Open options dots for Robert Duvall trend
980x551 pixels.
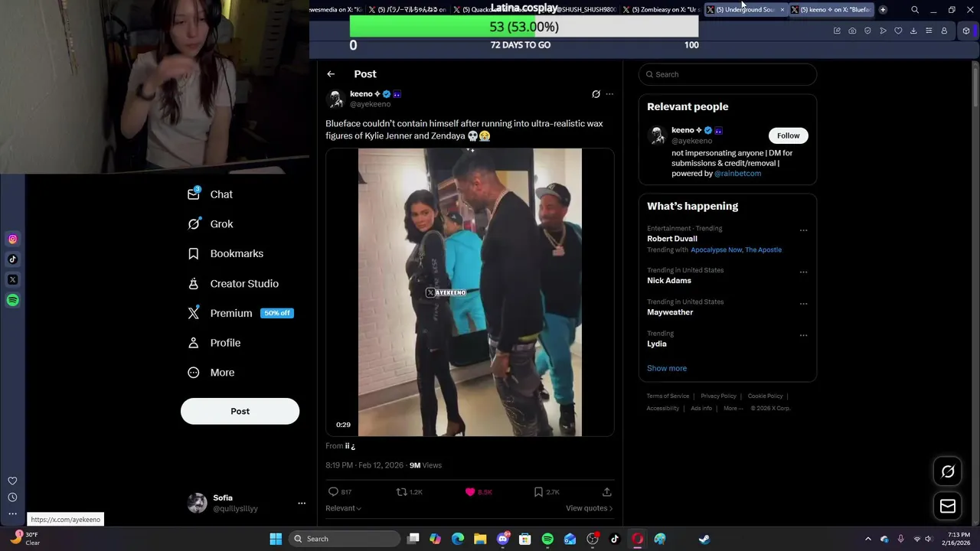point(803,230)
